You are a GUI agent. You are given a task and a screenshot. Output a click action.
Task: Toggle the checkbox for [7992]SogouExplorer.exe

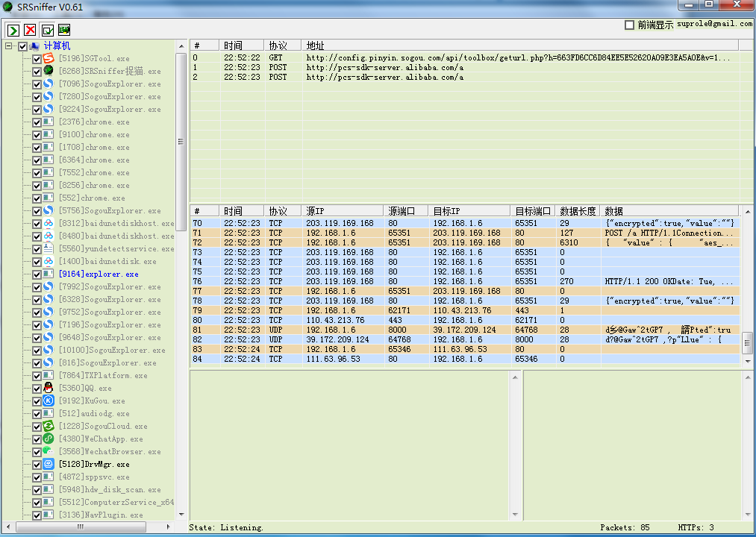click(x=37, y=287)
